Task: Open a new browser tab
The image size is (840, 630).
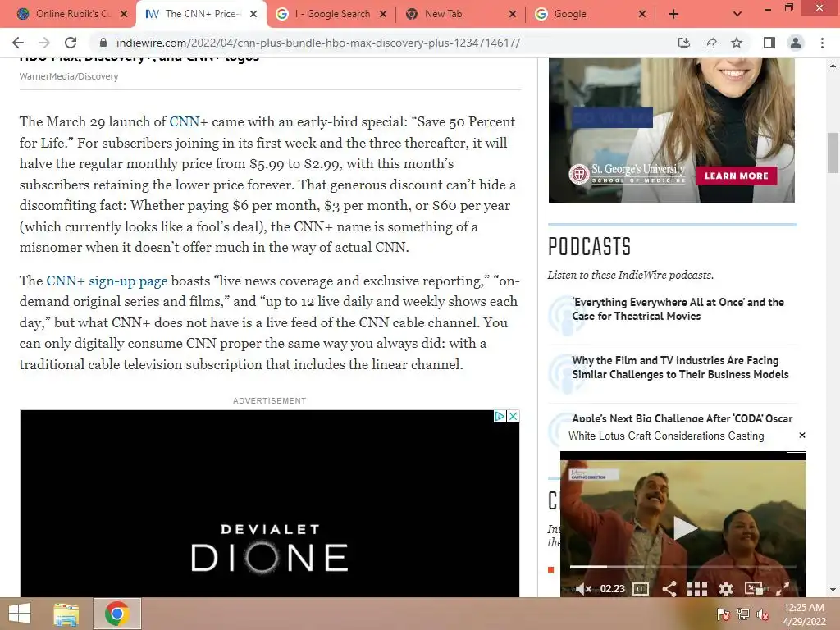Action: 673,14
